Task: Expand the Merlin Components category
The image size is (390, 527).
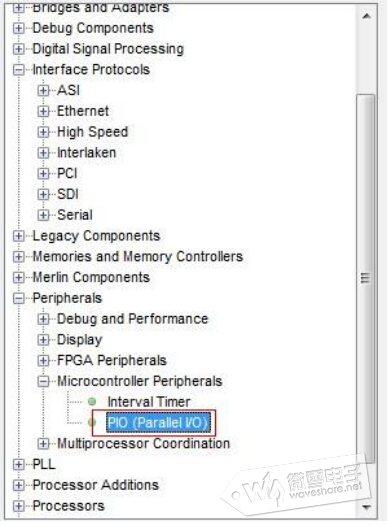Action: coord(18,277)
